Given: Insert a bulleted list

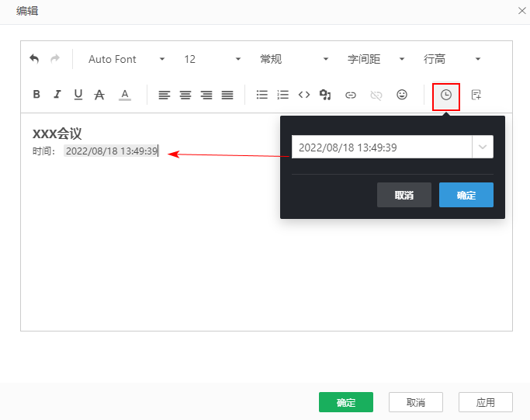Looking at the screenshot, I should click(x=262, y=95).
